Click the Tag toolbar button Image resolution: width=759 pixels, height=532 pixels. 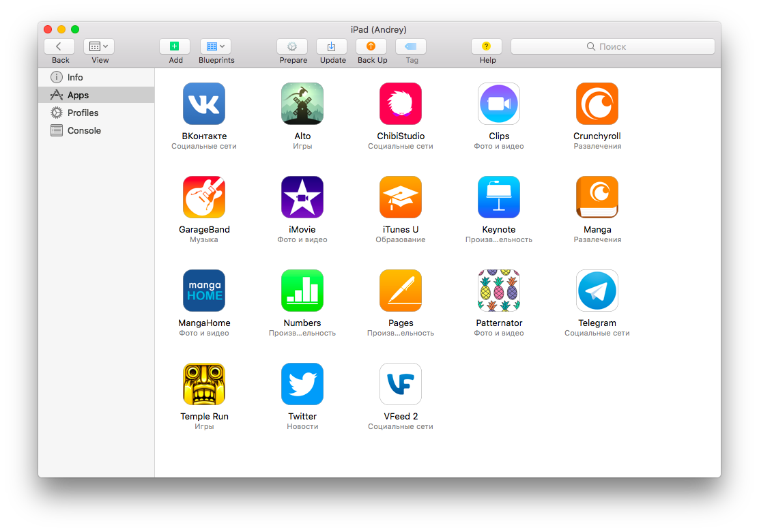tap(411, 46)
